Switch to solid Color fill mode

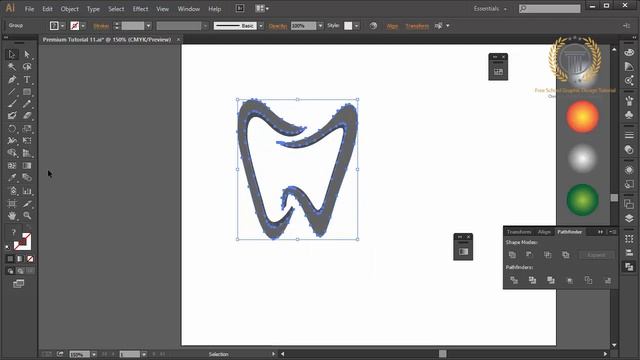pos(10,259)
